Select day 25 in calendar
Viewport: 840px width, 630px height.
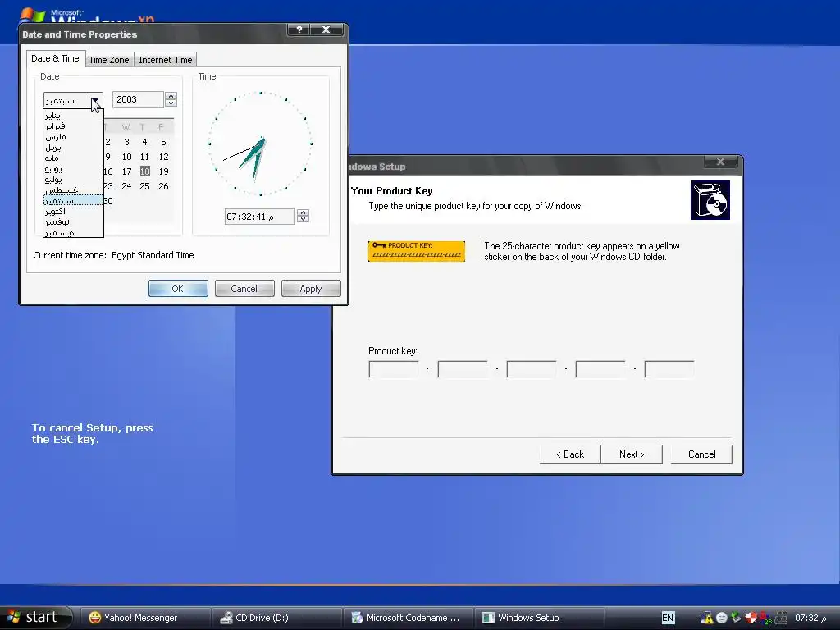[144, 186]
